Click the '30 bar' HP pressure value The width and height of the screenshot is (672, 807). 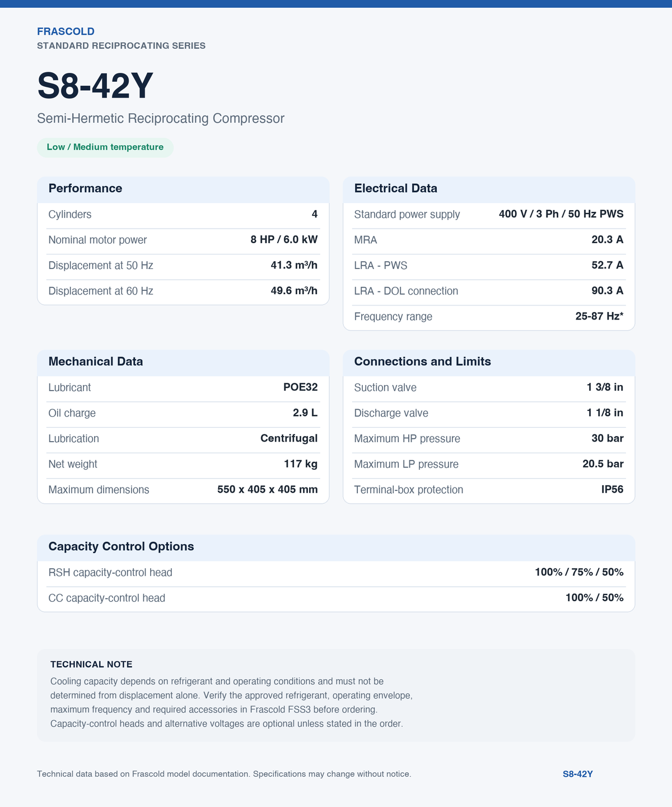coord(608,438)
